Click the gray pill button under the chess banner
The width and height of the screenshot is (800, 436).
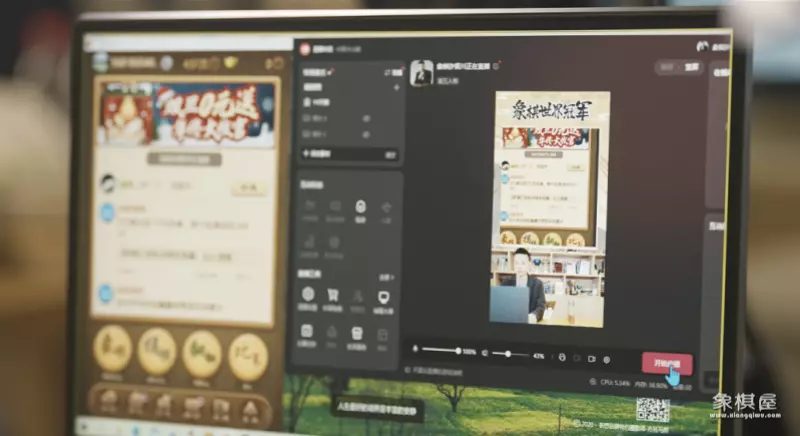tap(184, 159)
